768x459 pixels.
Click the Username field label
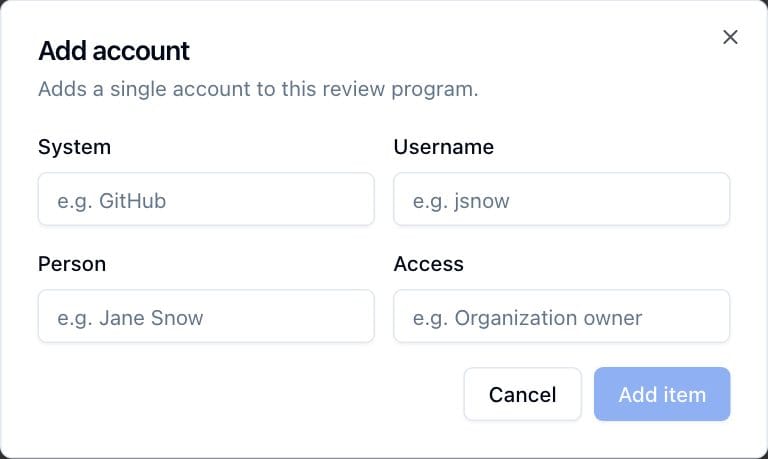coord(444,147)
